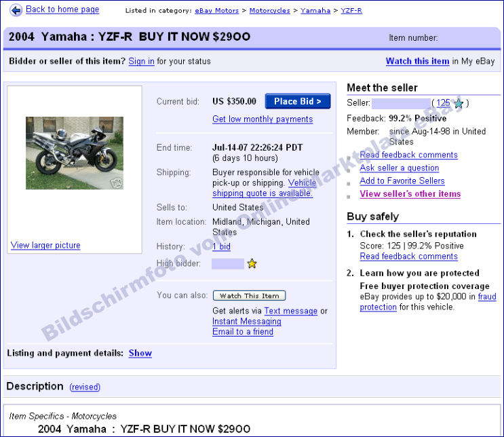Image resolution: width=504 pixels, height=437 pixels.
Task: Click current bid amount US $350.00
Action: tap(234, 101)
